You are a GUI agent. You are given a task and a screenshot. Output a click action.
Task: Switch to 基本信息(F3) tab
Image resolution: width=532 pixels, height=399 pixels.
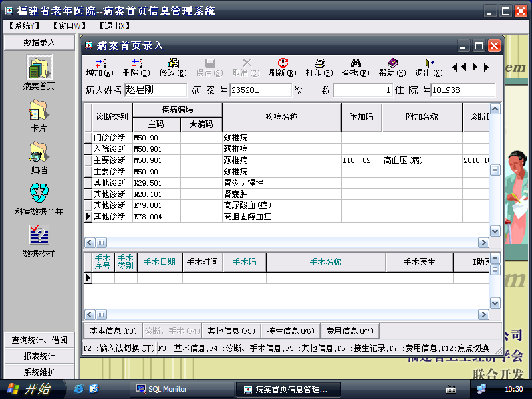112,331
